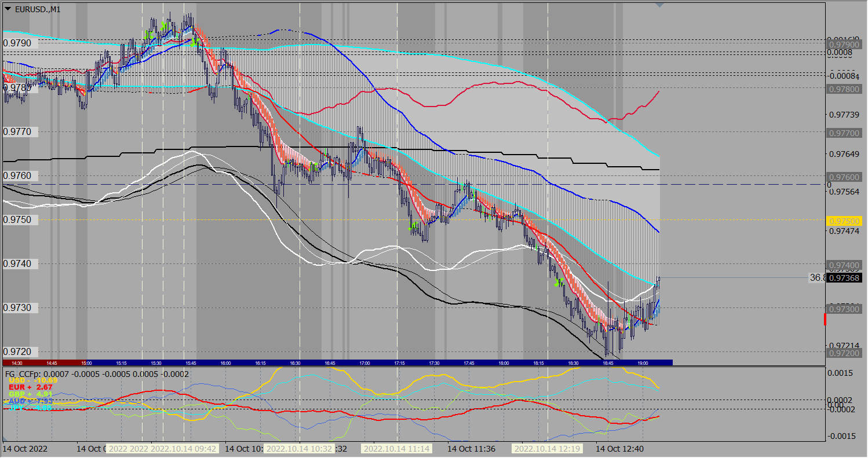This screenshot has width=868, height=458.
Task: Click the "0.97214" price axis value
Action: click(845, 345)
